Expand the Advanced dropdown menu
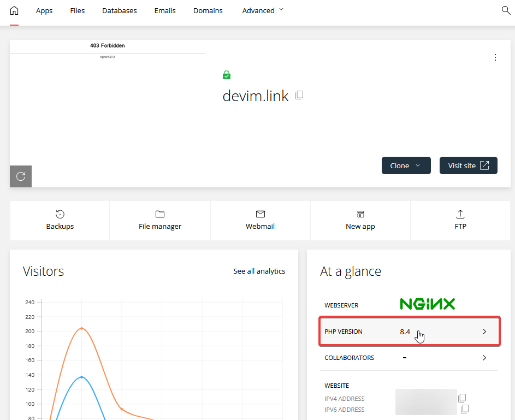This screenshot has width=515, height=420. coord(263,10)
